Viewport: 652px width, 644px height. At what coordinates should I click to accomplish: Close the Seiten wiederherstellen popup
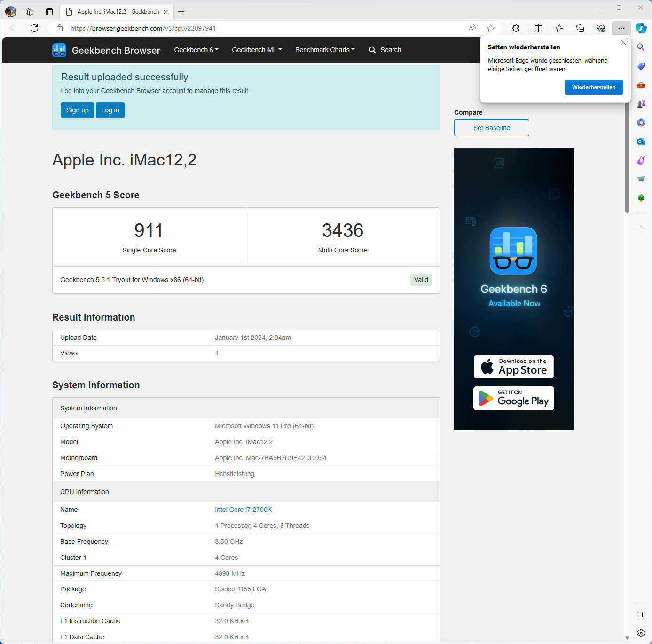coord(623,42)
